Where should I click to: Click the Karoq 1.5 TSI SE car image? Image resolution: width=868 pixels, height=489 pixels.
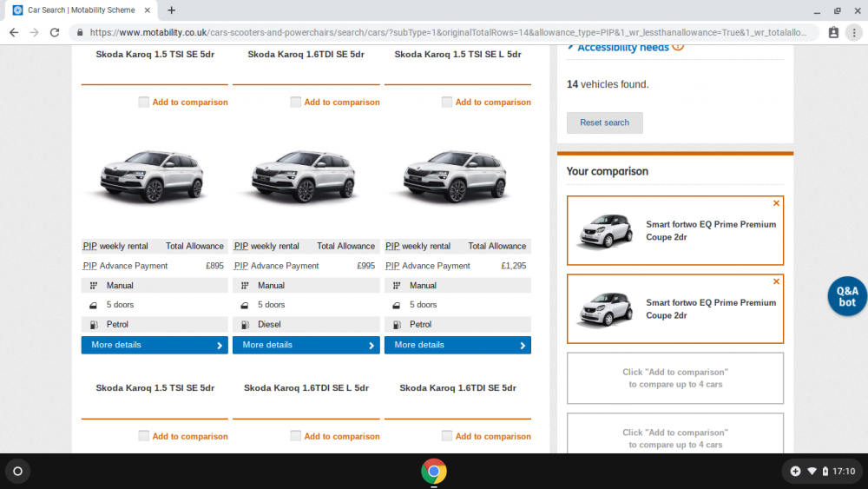(x=152, y=175)
